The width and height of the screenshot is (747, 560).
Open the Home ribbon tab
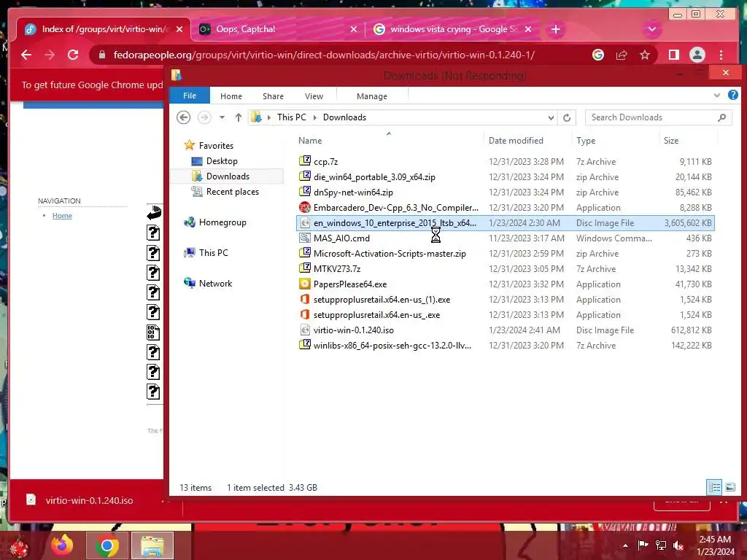(231, 96)
